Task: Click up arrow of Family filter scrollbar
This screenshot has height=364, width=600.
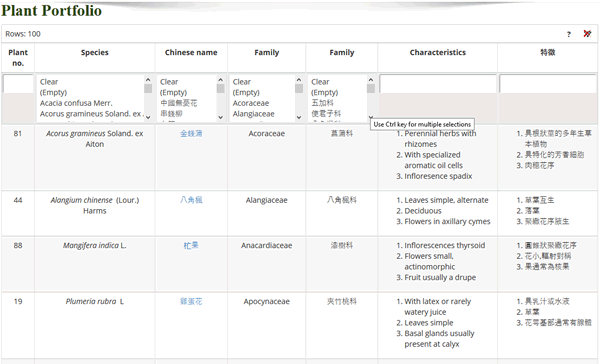Action: pyautogui.click(x=299, y=79)
